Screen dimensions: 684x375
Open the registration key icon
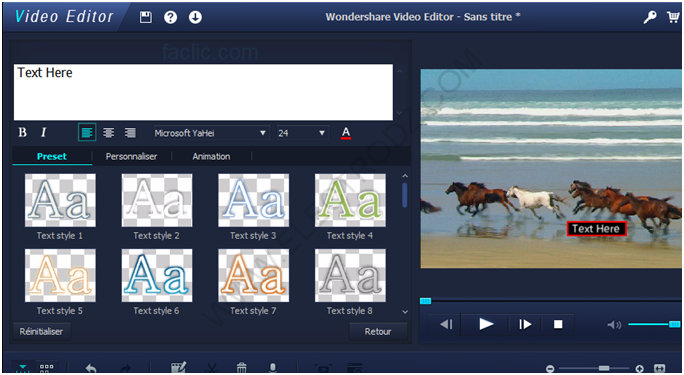[650, 17]
